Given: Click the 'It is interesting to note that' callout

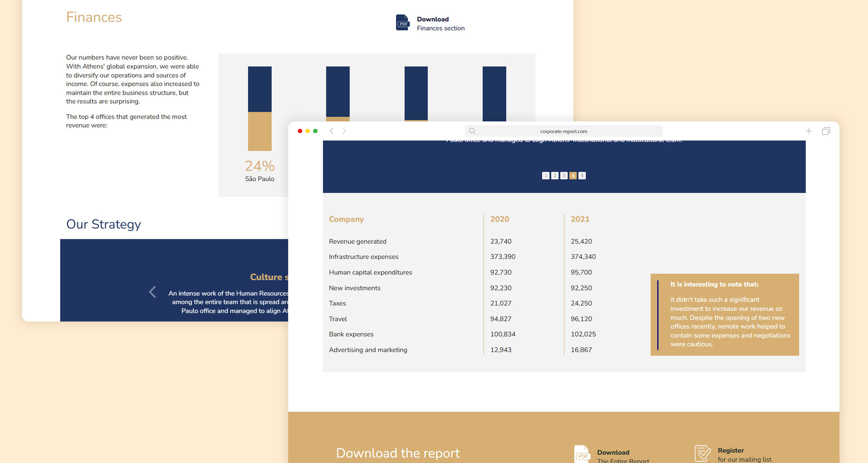Looking at the screenshot, I should [724, 315].
